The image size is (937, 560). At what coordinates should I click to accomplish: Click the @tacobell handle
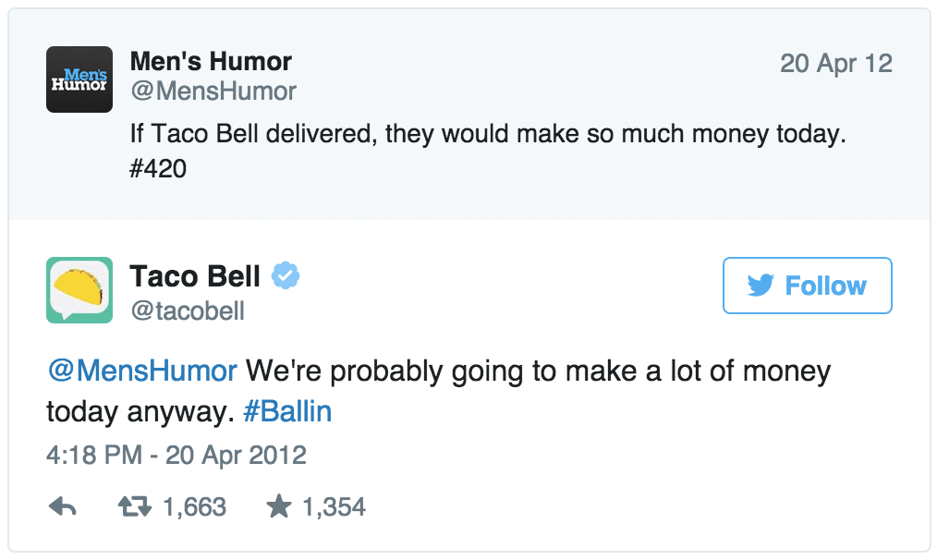coord(188,310)
